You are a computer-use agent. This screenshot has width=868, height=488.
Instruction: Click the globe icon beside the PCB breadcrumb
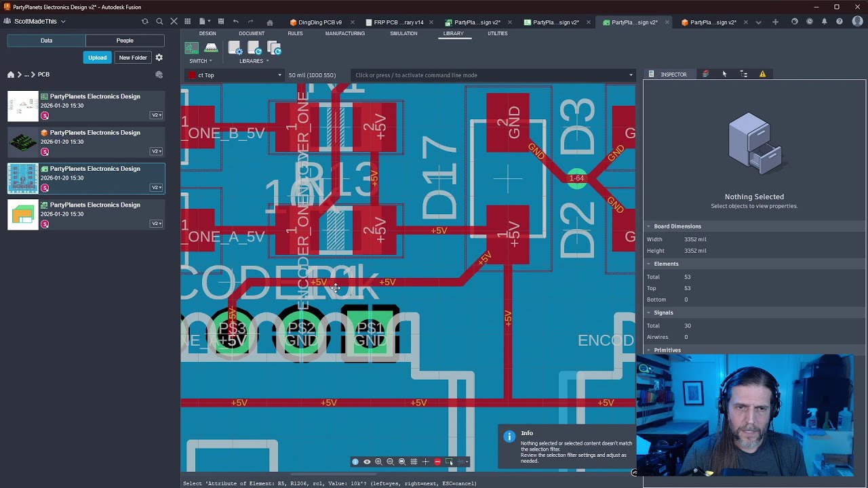pos(159,75)
